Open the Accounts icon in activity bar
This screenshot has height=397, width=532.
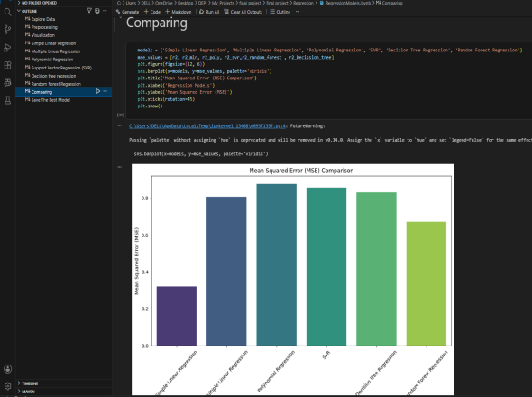(x=7, y=369)
